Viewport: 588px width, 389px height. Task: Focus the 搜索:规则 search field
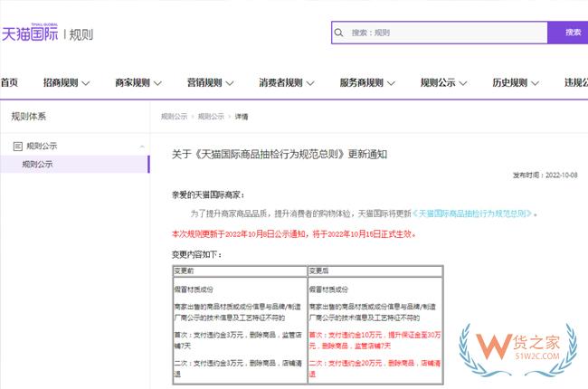[x=440, y=33]
